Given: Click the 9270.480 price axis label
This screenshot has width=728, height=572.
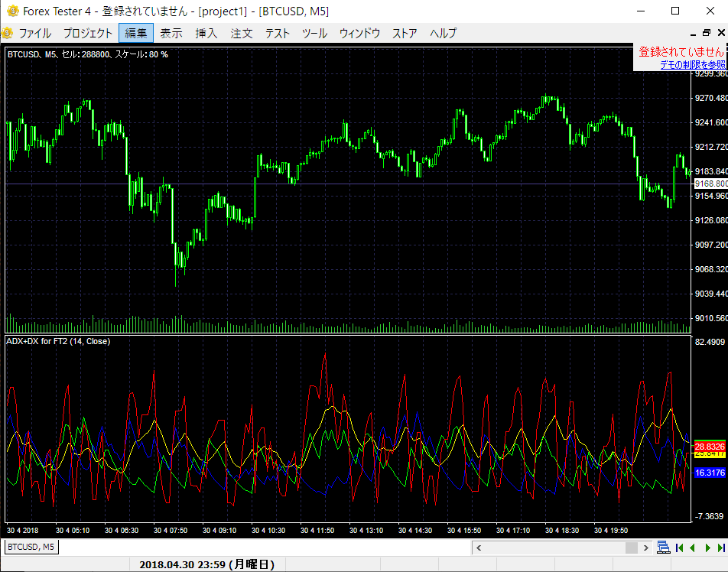Looking at the screenshot, I should [x=711, y=99].
